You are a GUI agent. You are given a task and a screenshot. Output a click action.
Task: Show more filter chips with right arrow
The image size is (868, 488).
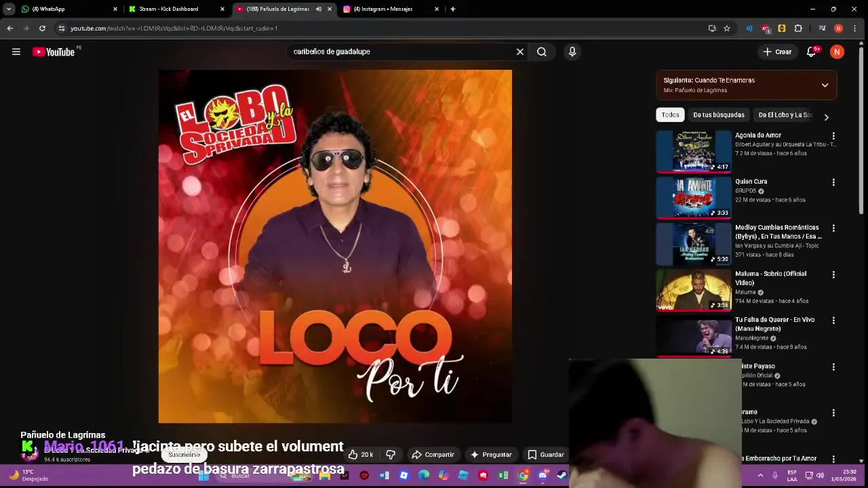tap(826, 117)
